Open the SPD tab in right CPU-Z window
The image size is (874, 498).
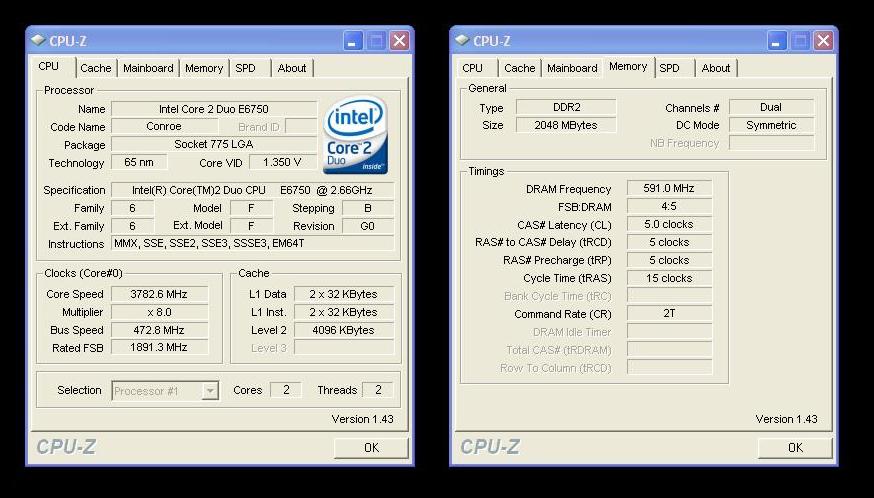point(669,68)
